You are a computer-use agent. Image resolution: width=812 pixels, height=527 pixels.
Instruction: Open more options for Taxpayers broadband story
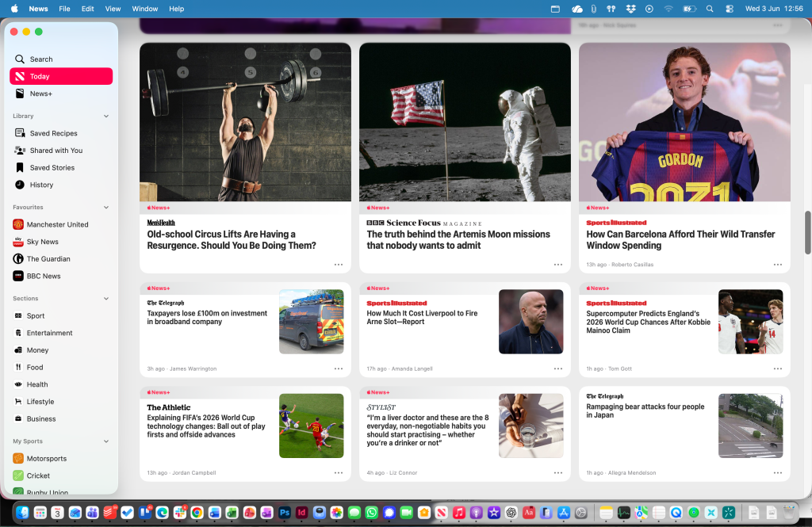click(x=338, y=369)
